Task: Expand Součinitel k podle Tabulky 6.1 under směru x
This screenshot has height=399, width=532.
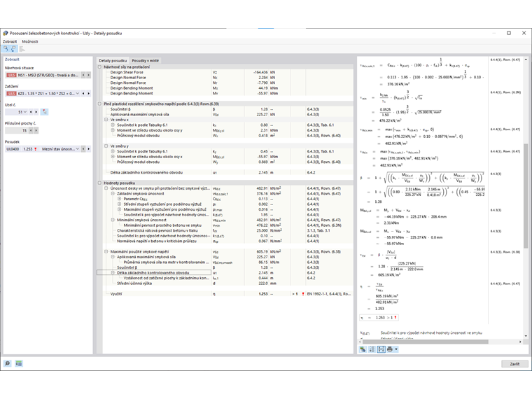Action: tap(113, 125)
